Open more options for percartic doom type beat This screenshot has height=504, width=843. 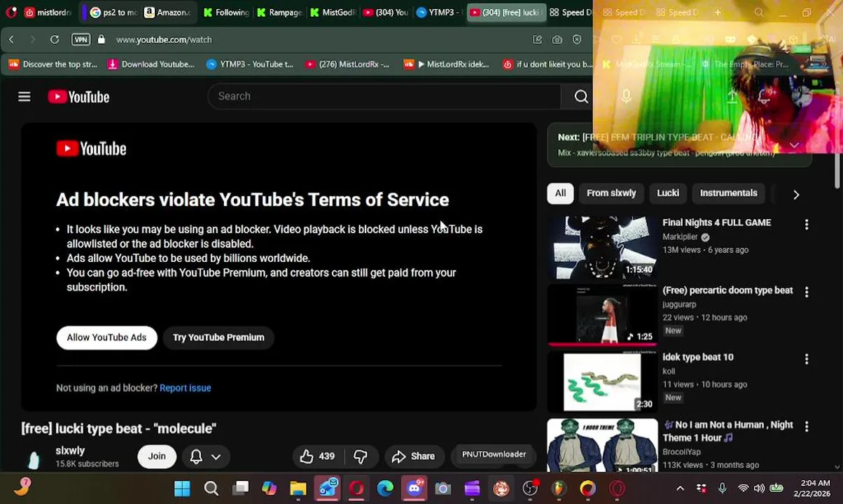click(x=807, y=292)
